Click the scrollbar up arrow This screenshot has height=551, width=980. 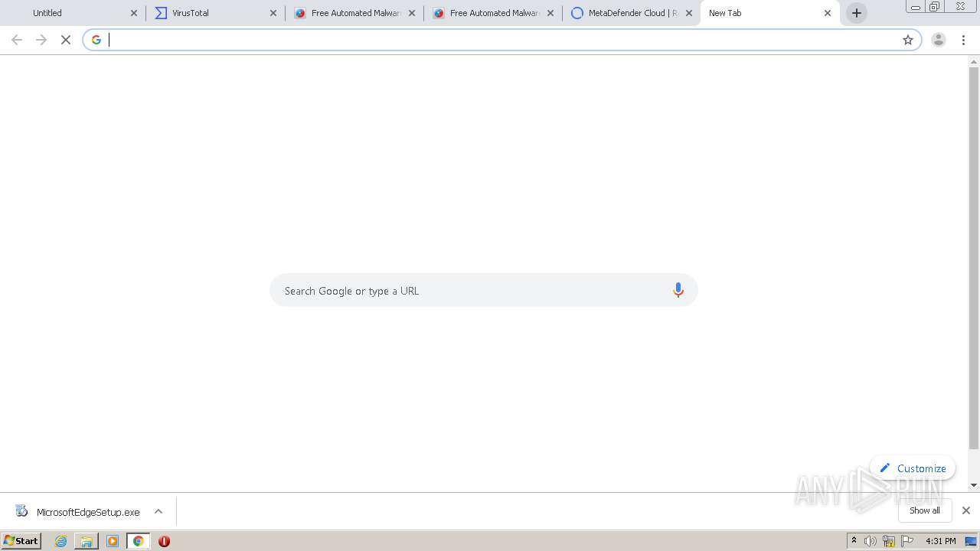974,60
